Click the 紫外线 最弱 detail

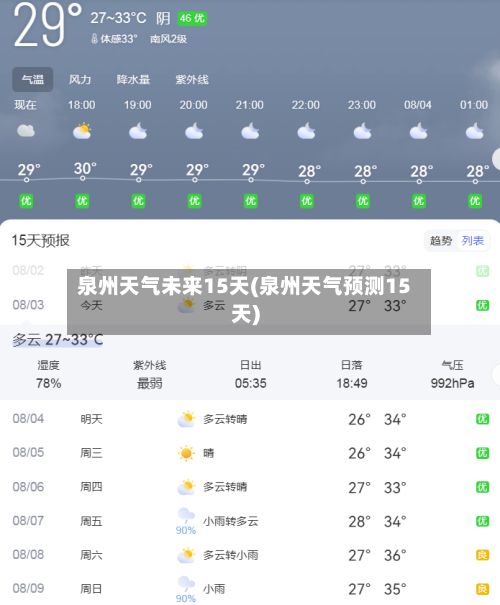(x=150, y=374)
